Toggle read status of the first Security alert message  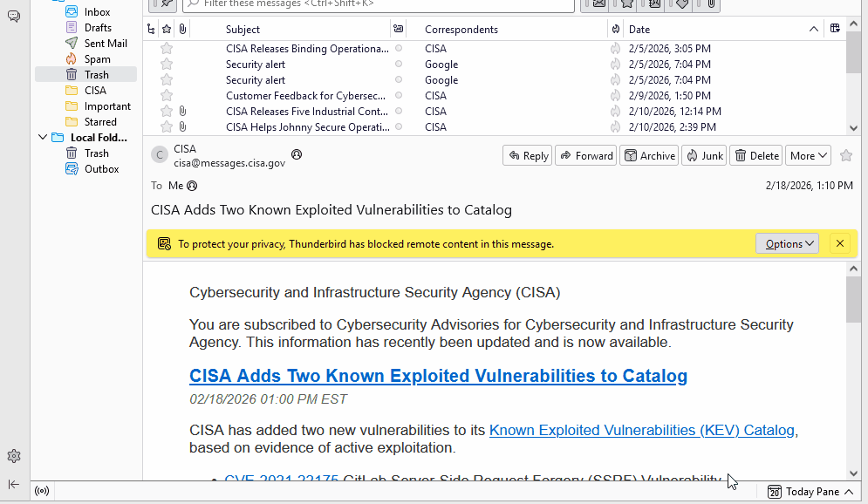tap(399, 65)
